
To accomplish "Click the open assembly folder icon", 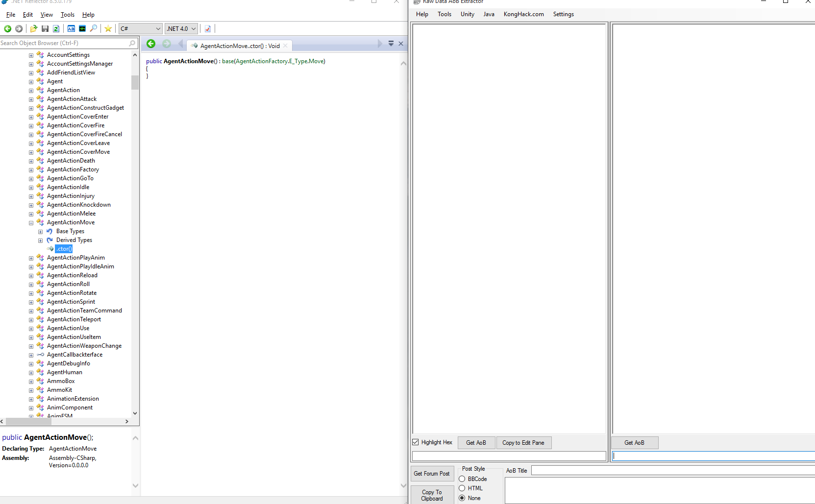I will pyautogui.click(x=33, y=29).
